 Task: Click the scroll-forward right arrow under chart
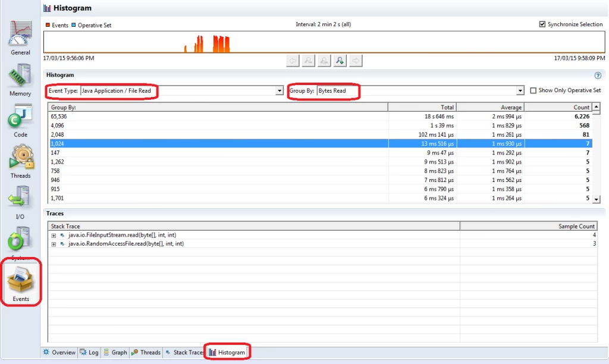[x=356, y=61]
